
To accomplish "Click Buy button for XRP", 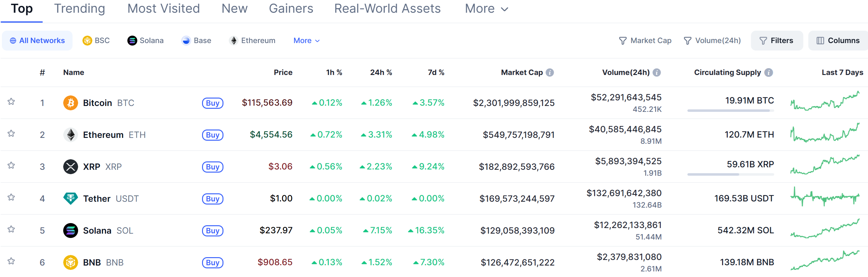I will point(213,167).
